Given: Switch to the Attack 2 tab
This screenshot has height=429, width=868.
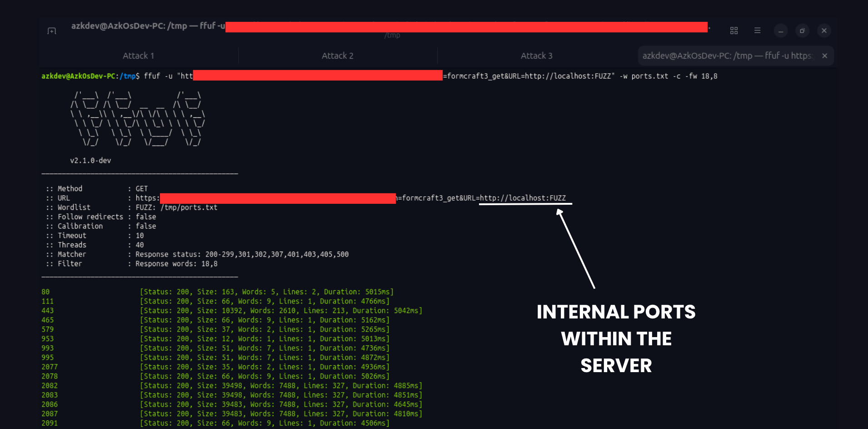Looking at the screenshot, I should click(x=338, y=56).
